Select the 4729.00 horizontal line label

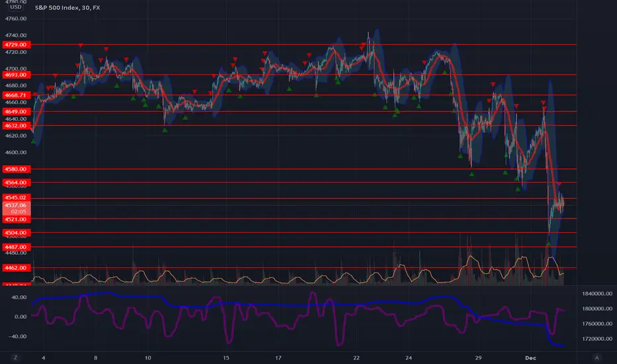click(x=16, y=44)
